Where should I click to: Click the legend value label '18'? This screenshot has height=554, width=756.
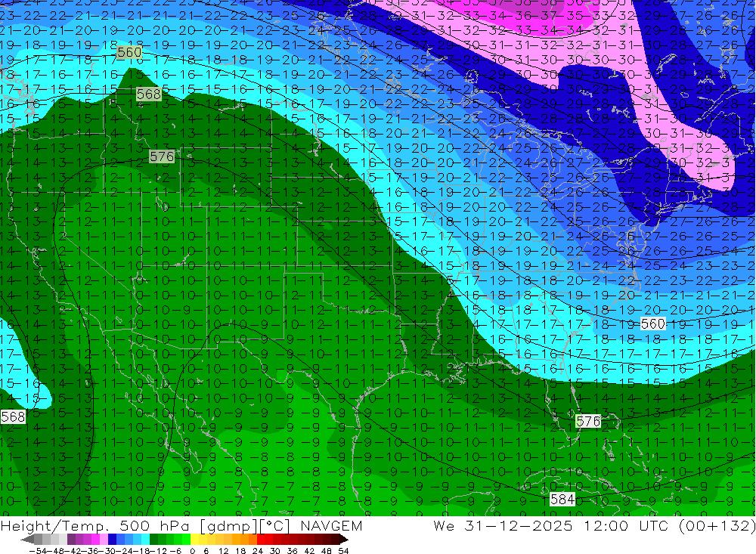(240, 551)
